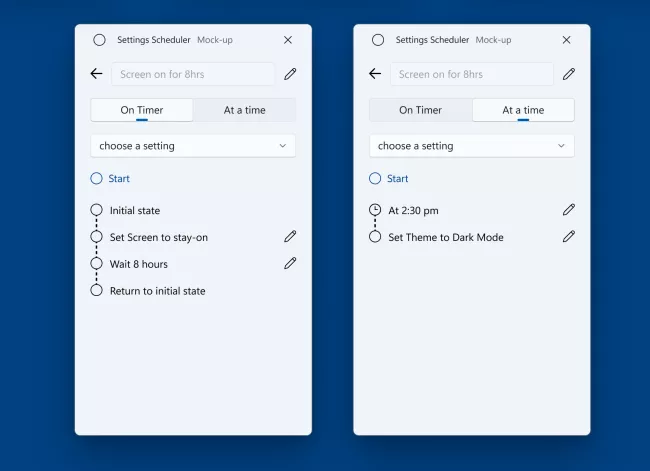
Task: Edit the 'Set Theme to Dark Mode' step
Action: [x=568, y=237]
